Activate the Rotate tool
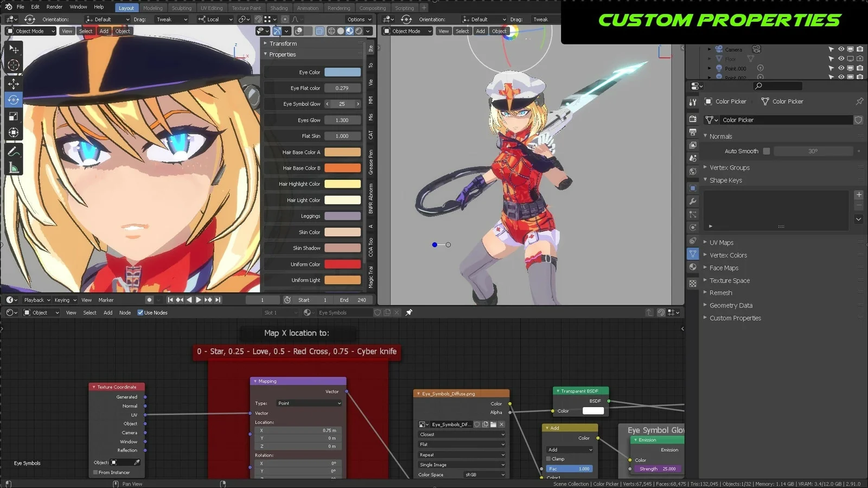Screen dimensions: 868x488 (x=14, y=100)
